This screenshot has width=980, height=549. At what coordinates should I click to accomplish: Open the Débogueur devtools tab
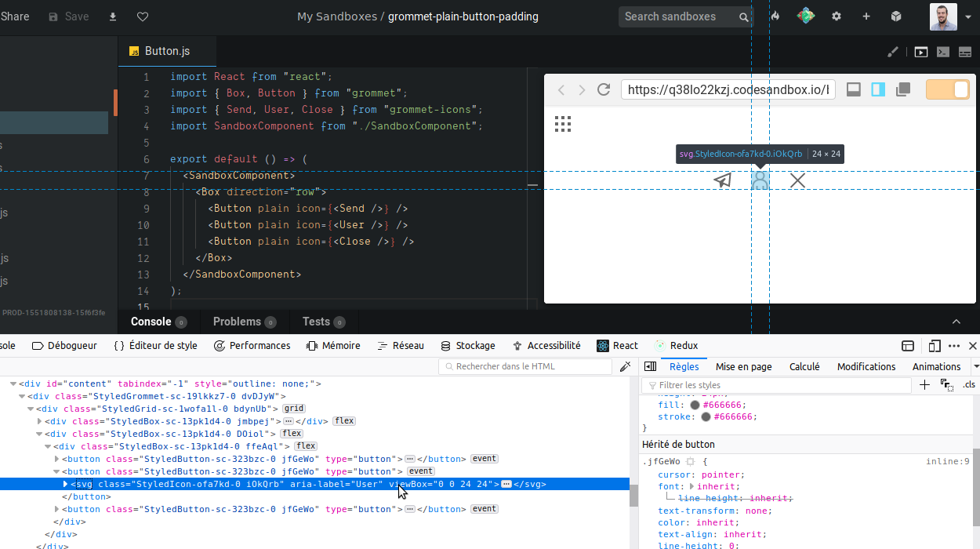[64, 346]
